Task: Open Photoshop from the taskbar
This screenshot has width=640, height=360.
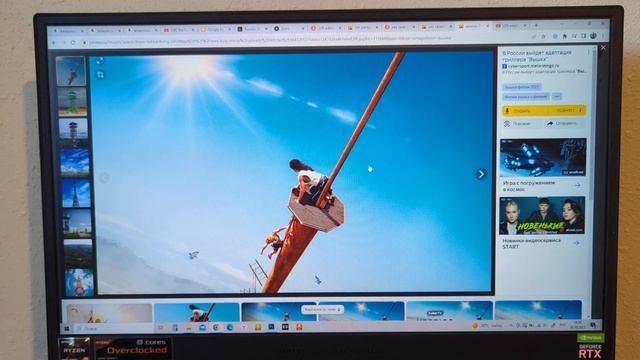Action: click(x=271, y=327)
